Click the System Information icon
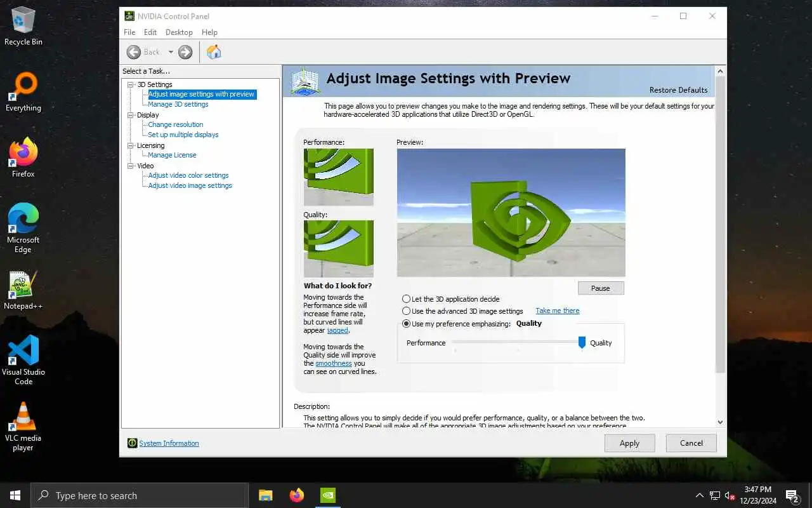Image resolution: width=812 pixels, height=508 pixels. (132, 443)
